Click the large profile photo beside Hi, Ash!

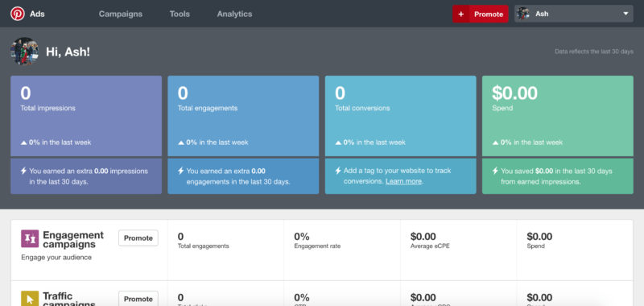point(25,52)
